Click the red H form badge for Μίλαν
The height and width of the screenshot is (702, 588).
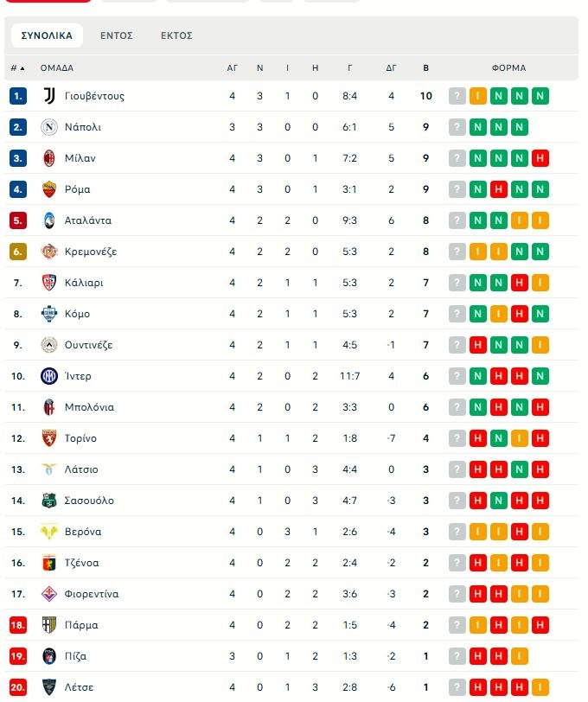(540, 158)
